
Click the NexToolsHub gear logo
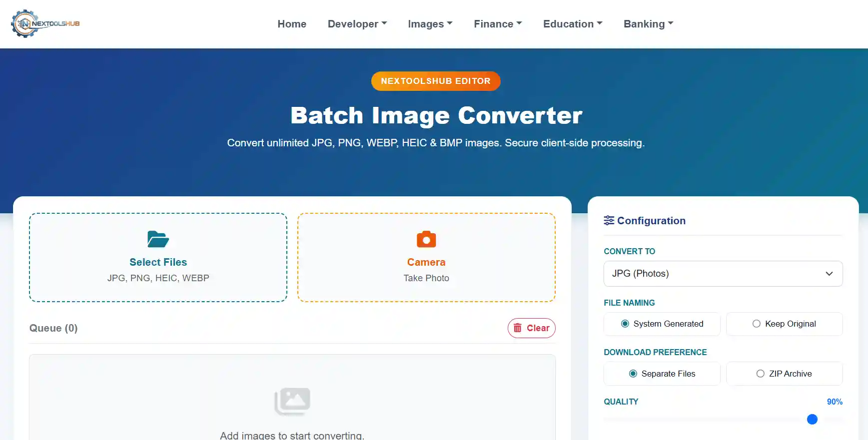(45, 23)
